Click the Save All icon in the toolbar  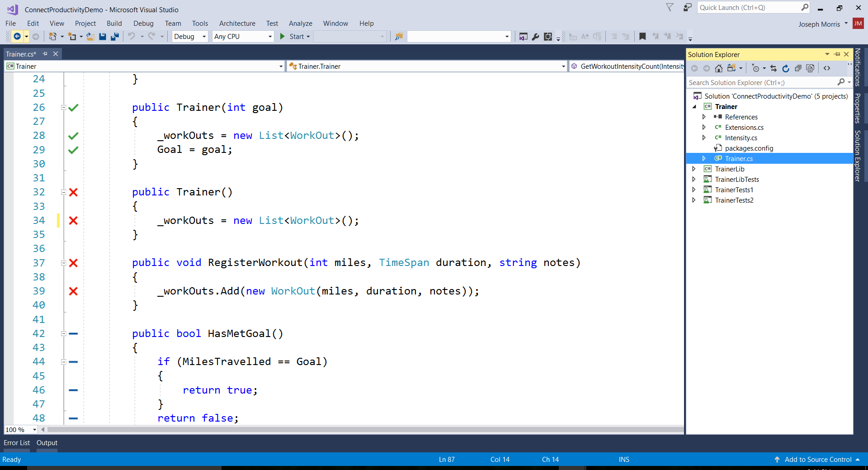115,37
